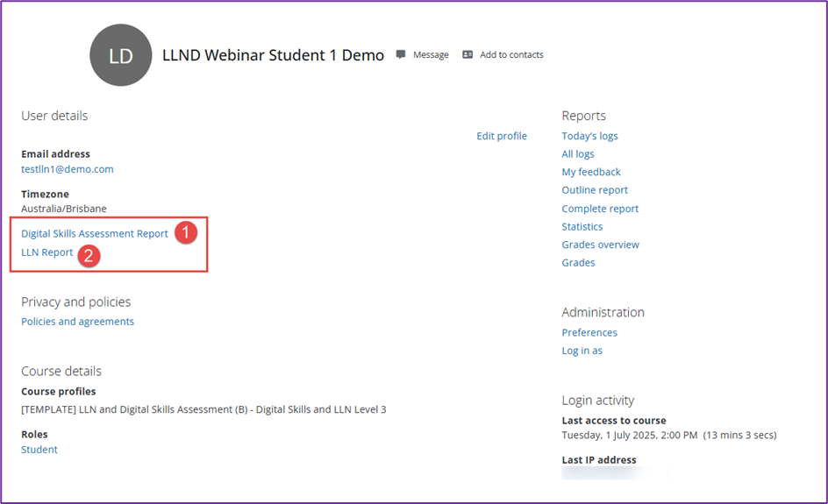Click the Australia/Brisbane timezone text
The width and height of the screenshot is (828, 504).
tap(64, 209)
